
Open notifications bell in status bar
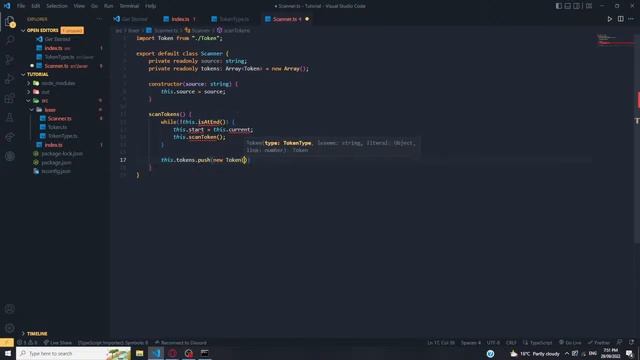631,342
